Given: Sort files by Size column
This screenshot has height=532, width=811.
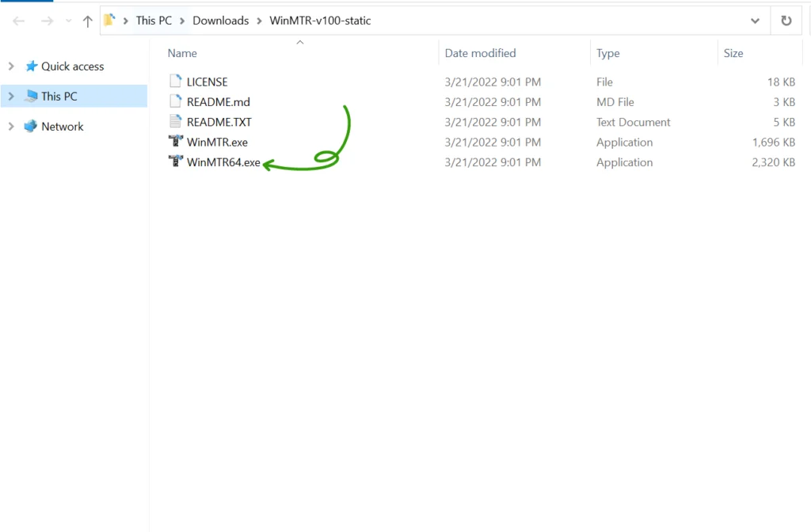Looking at the screenshot, I should coord(733,53).
